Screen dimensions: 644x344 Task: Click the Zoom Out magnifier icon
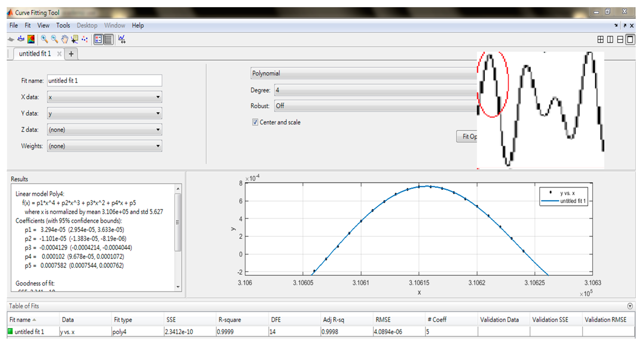click(54, 39)
